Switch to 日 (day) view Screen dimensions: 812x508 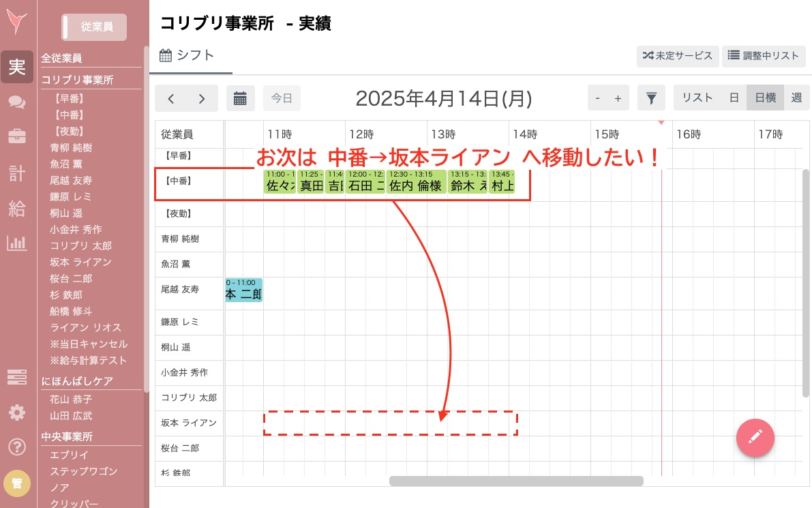(733, 98)
